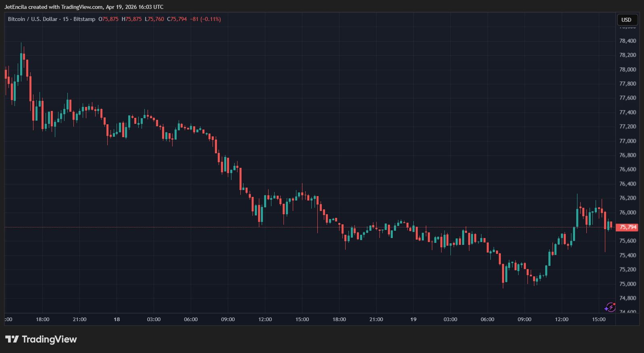Click the 77,000 price scale label
644x353 pixels.
(627, 141)
